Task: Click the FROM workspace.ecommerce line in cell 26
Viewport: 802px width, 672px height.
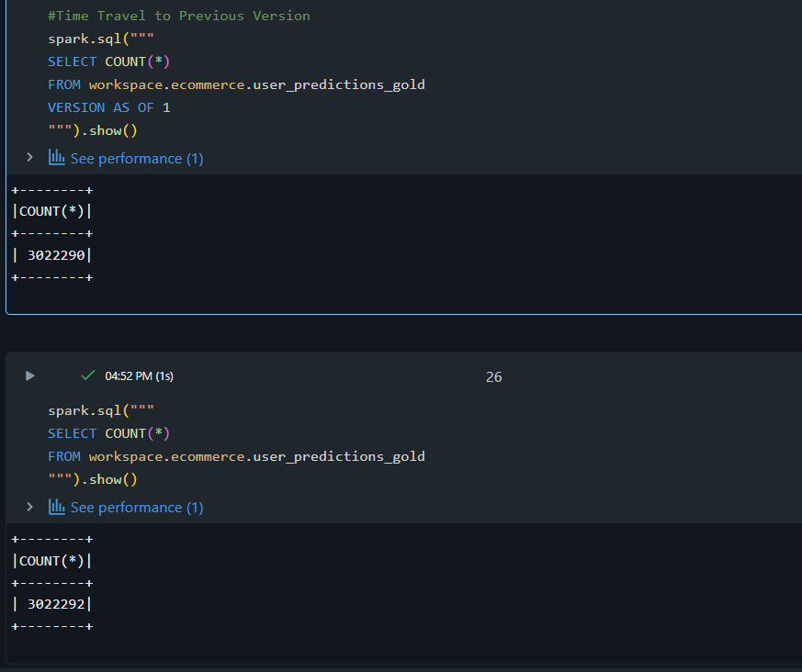Action: click(x=236, y=456)
